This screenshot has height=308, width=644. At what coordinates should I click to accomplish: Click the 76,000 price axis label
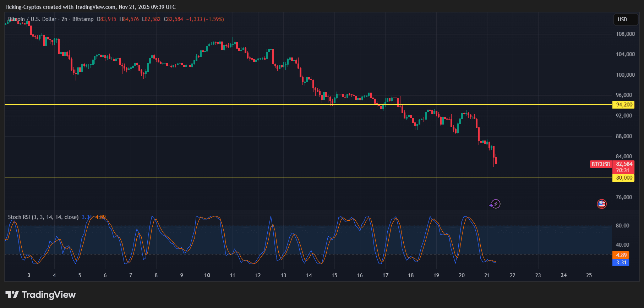[624, 197]
